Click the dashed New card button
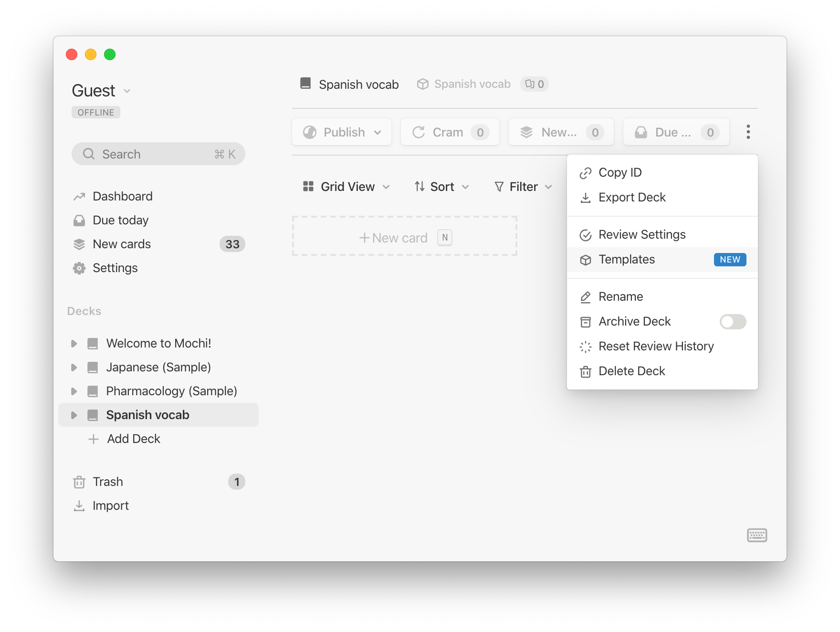 coord(405,236)
